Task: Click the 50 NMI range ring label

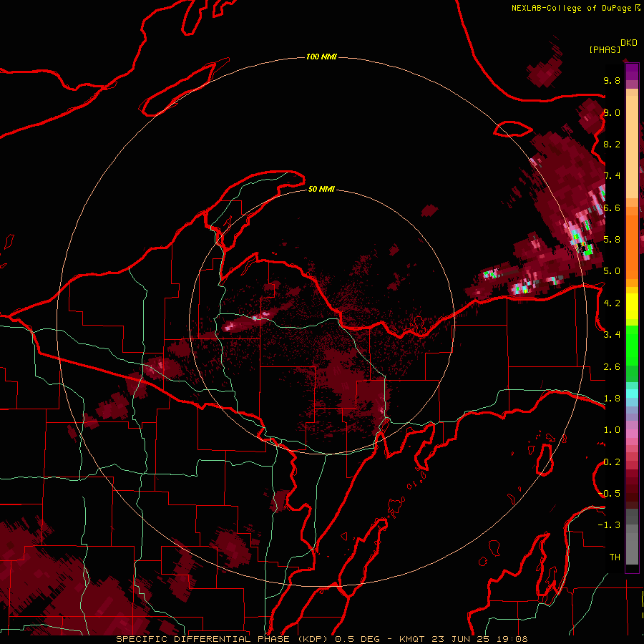Action: pos(321,189)
